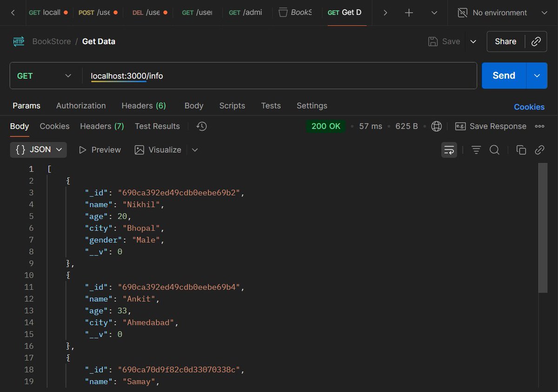Open search within the response body
The width and height of the screenshot is (558, 392).
tap(494, 150)
